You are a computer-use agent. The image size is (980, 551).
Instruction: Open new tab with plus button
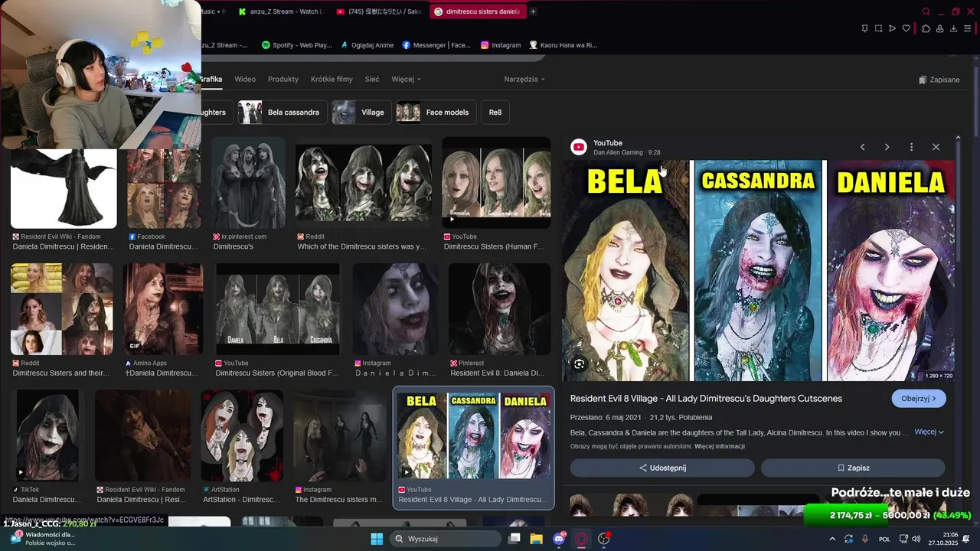pos(533,11)
